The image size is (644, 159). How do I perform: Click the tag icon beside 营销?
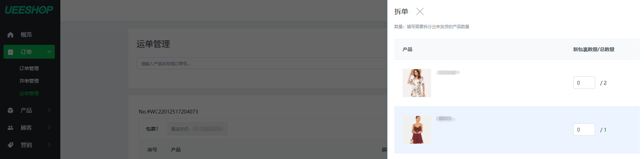click(x=10, y=145)
